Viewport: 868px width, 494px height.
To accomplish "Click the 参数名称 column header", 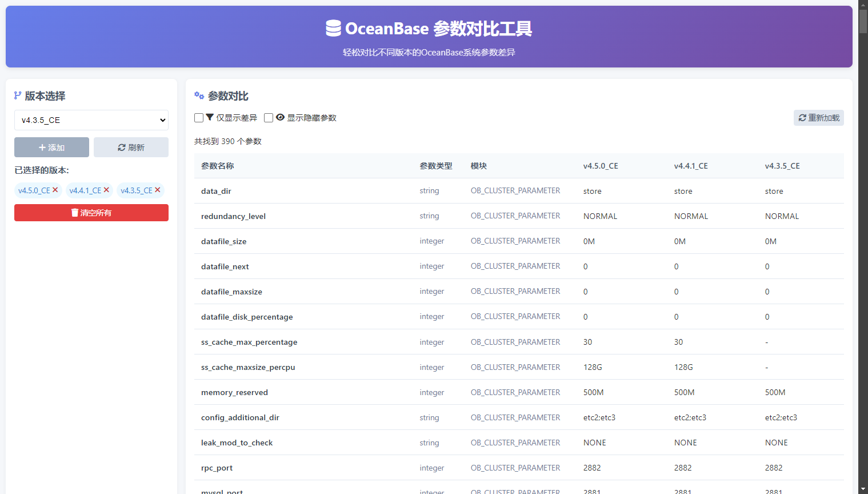I will point(218,166).
